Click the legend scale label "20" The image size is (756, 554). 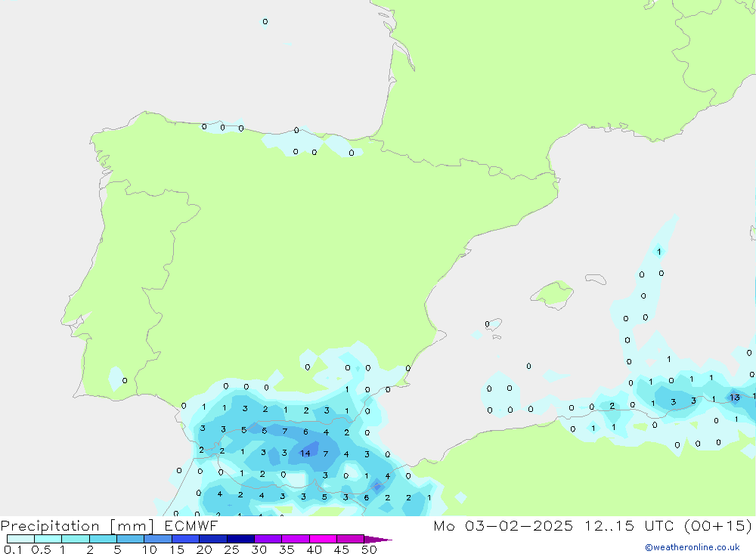click(x=204, y=549)
